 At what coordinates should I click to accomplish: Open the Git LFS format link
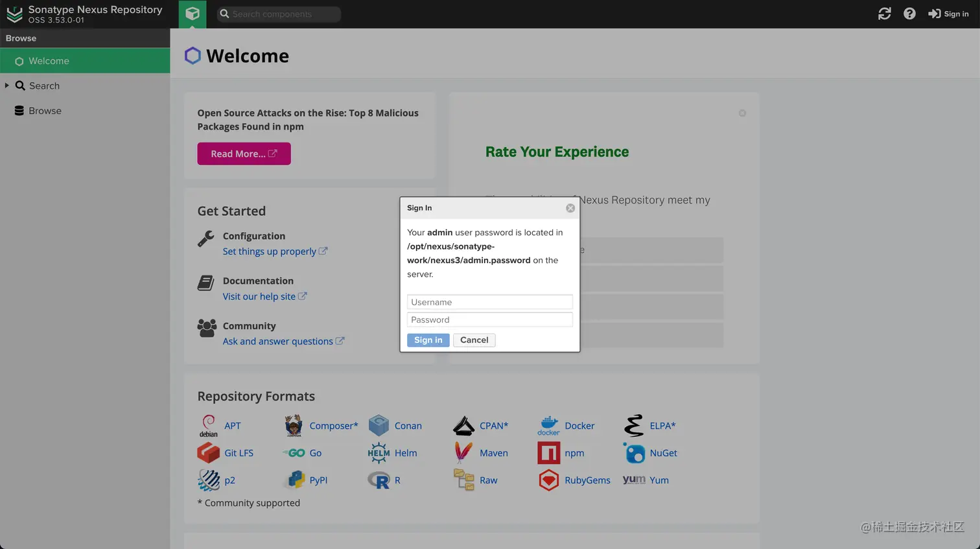point(239,453)
